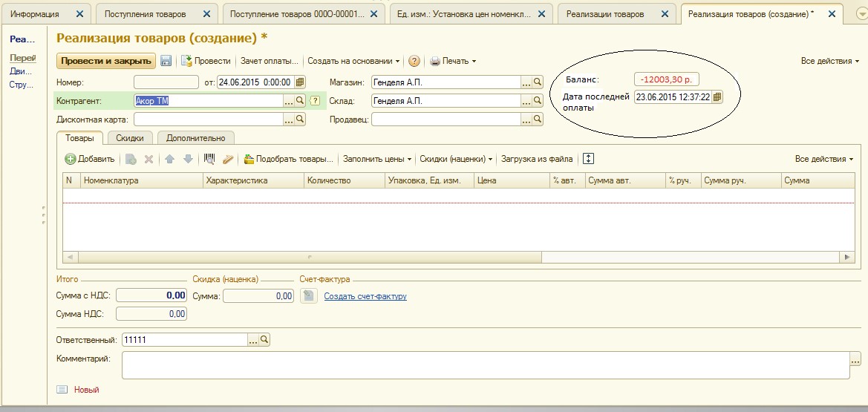Viewport: 868px width, 412px height.
Task: Follow the Создать счет-фактуру link
Action: pyautogui.click(x=365, y=297)
